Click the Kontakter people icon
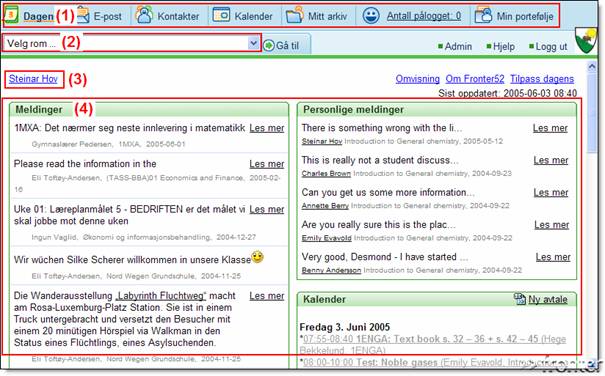 pyautogui.click(x=144, y=15)
